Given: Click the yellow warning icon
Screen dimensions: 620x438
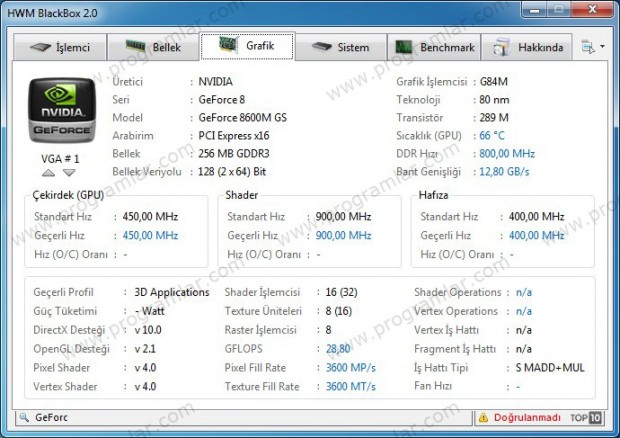Looking at the screenshot, I should 483,417.
